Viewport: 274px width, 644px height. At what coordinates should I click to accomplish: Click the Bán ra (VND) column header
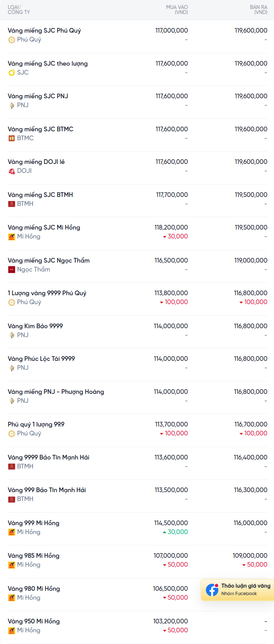point(258,10)
